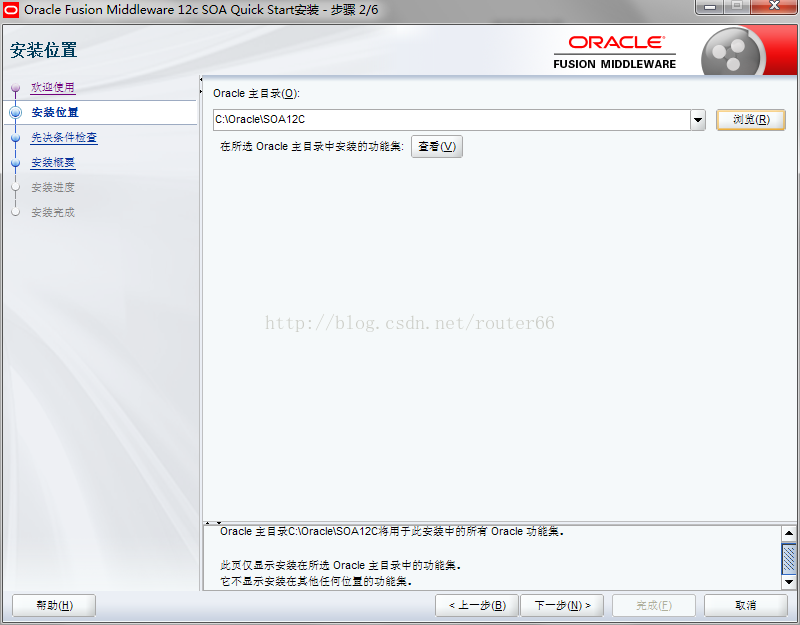Click the Oracle 主目录(O): label

coord(256,94)
